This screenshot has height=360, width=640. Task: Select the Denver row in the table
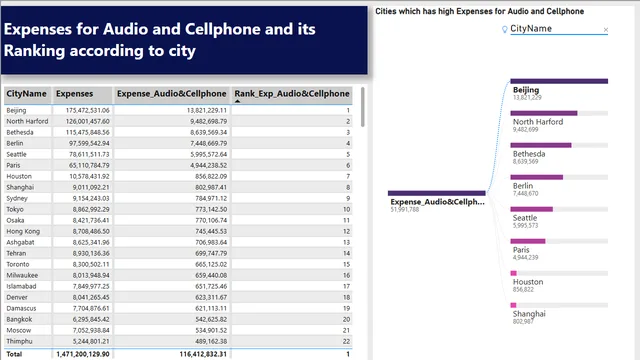click(178, 298)
